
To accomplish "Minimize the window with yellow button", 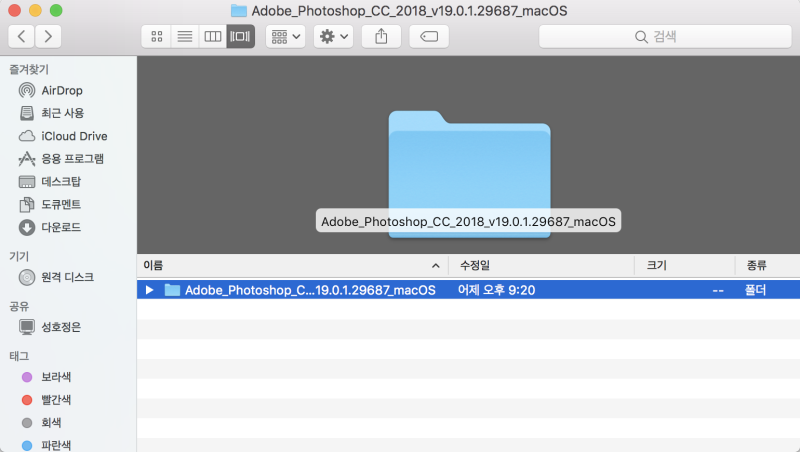I will click(x=35, y=10).
